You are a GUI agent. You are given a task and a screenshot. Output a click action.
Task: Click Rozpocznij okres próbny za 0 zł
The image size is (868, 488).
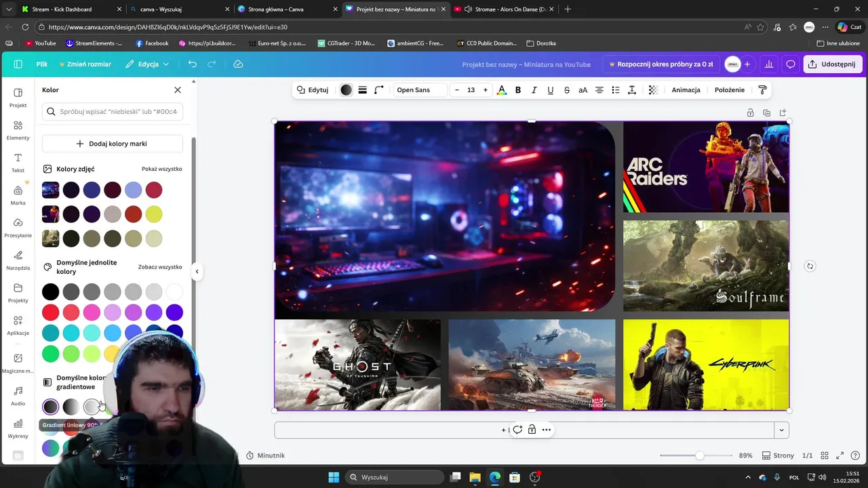tap(660, 64)
